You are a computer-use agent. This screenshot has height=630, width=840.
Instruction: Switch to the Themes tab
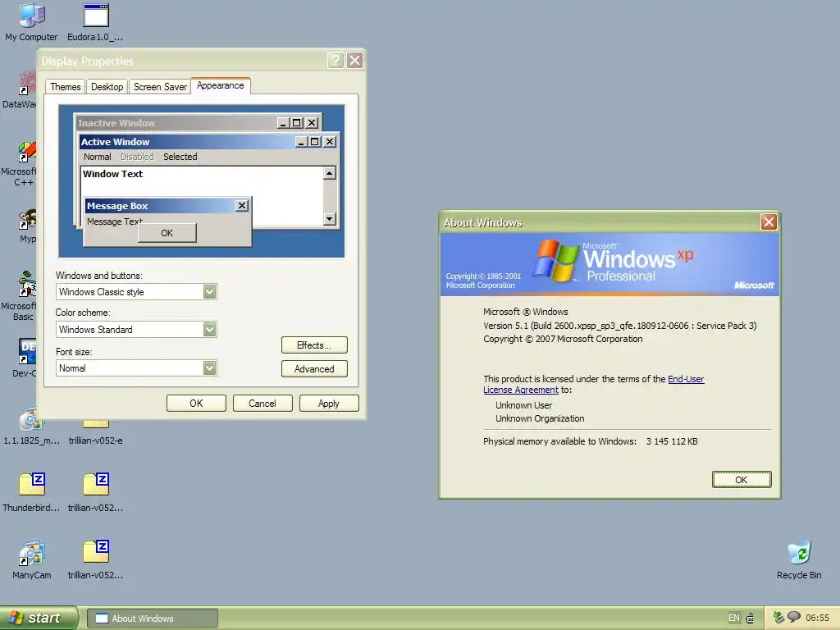tap(66, 87)
